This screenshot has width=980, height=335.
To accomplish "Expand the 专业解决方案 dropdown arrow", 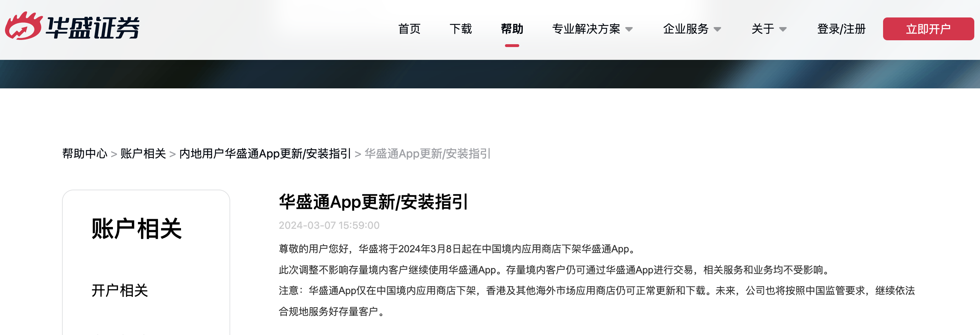I will pos(630,29).
